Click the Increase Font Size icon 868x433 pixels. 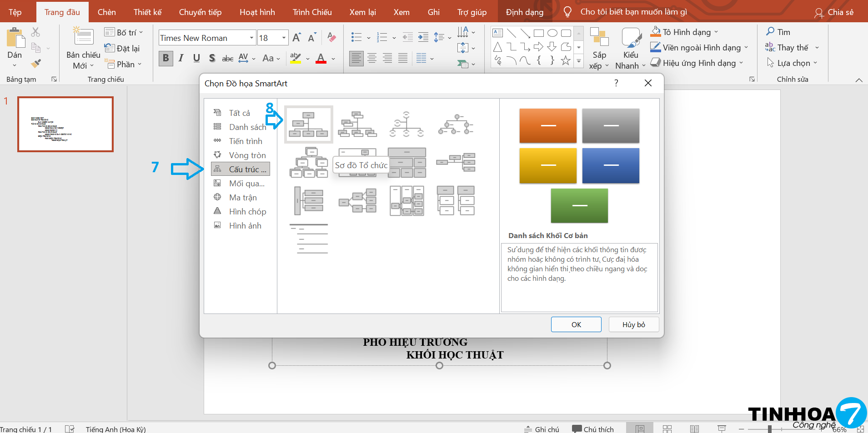click(296, 38)
